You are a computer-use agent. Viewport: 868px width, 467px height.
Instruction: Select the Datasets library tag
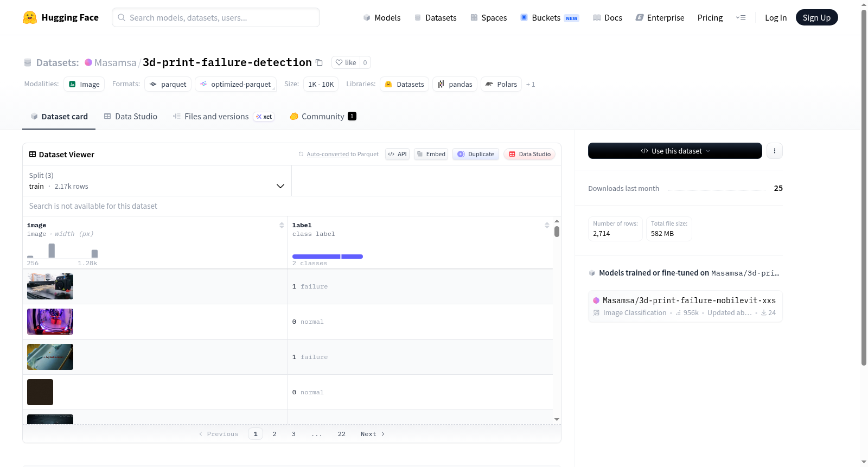point(404,84)
